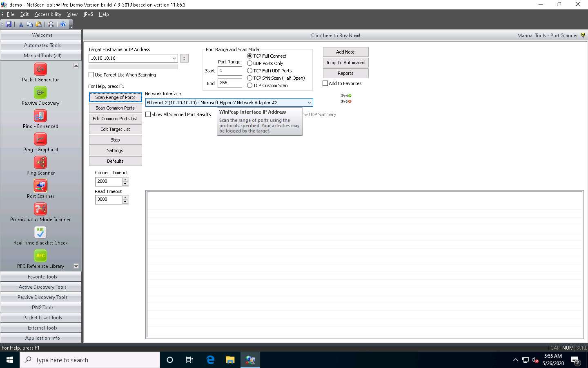Open the Edit menu
Screen dimensions: 588x368
24,14
